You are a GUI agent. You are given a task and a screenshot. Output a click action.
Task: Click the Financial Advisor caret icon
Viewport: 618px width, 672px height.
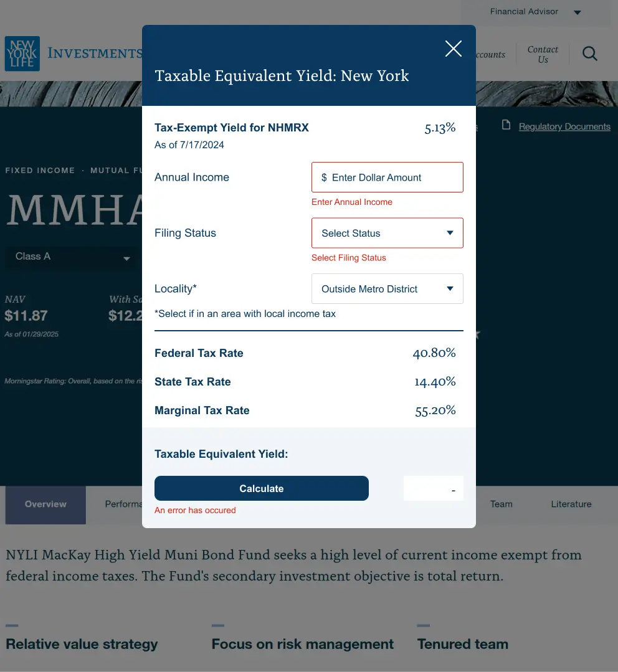tap(577, 12)
